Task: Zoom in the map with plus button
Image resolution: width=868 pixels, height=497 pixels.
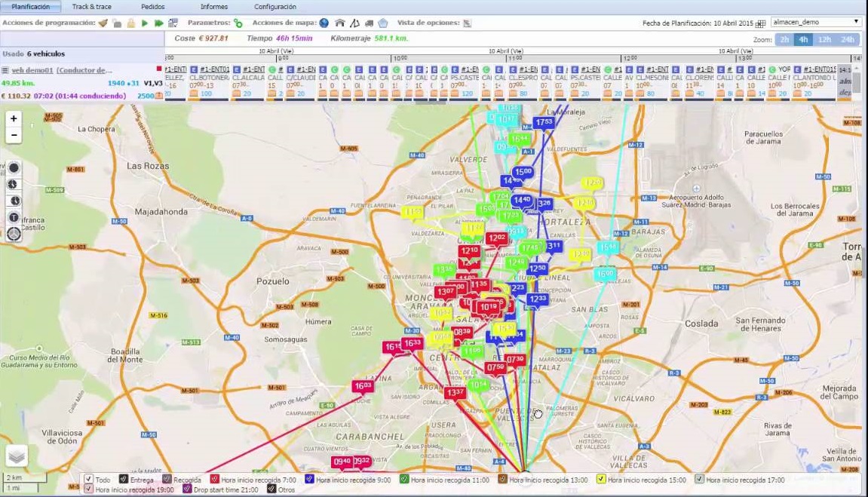Action: tap(14, 119)
